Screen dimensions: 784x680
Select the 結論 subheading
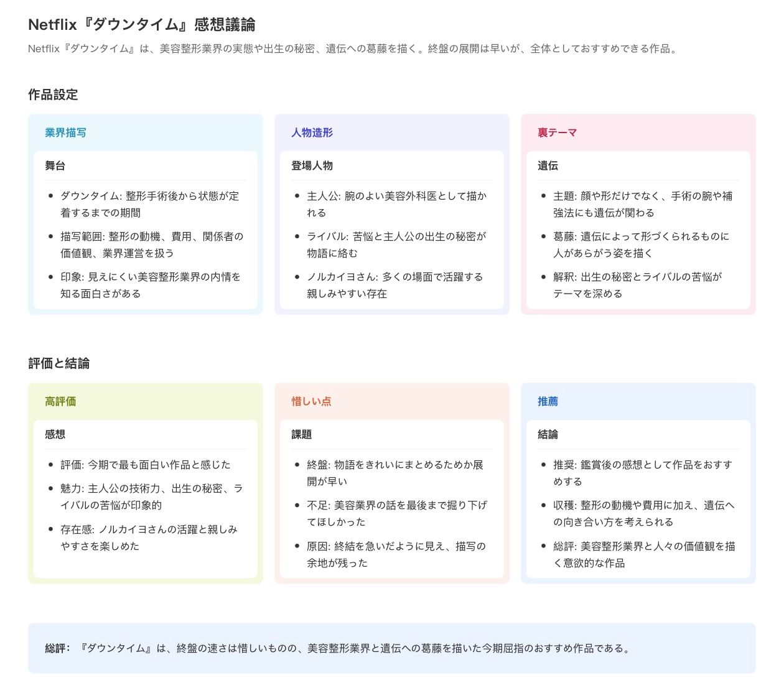click(x=548, y=434)
